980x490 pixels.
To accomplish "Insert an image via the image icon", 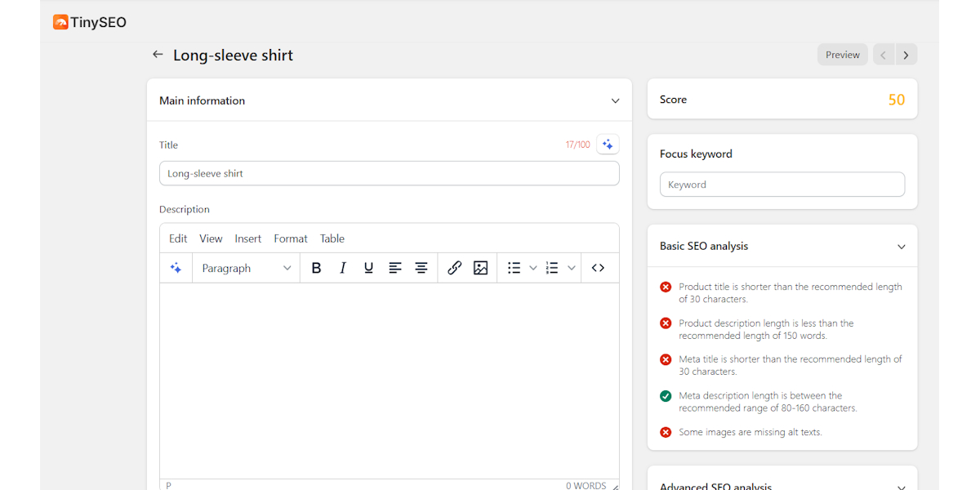I will tap(480, 267).
